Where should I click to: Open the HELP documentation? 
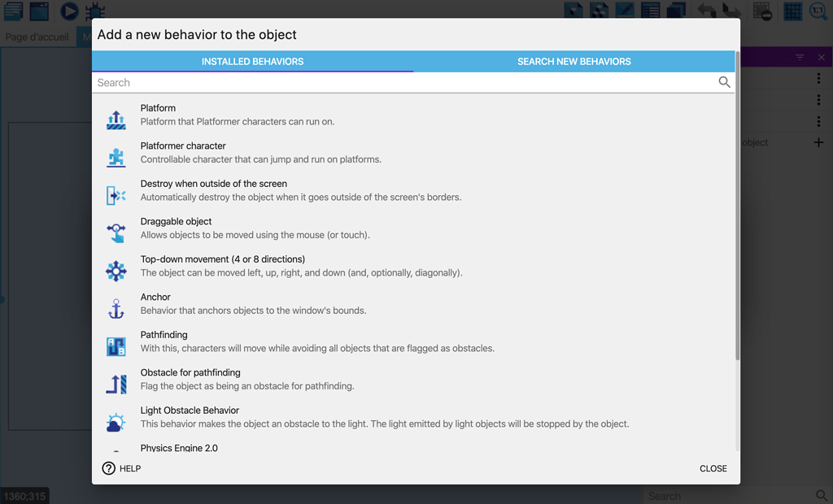121,468
